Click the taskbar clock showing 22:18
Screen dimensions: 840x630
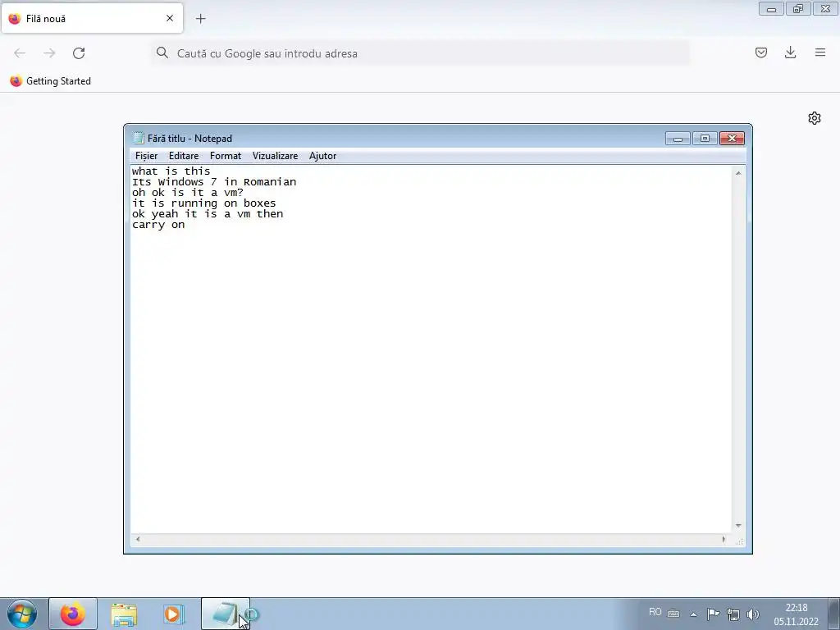(796, 614)
